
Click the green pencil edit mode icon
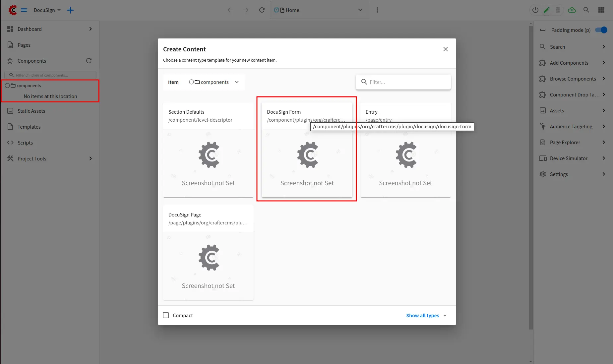tap(547, 10)
